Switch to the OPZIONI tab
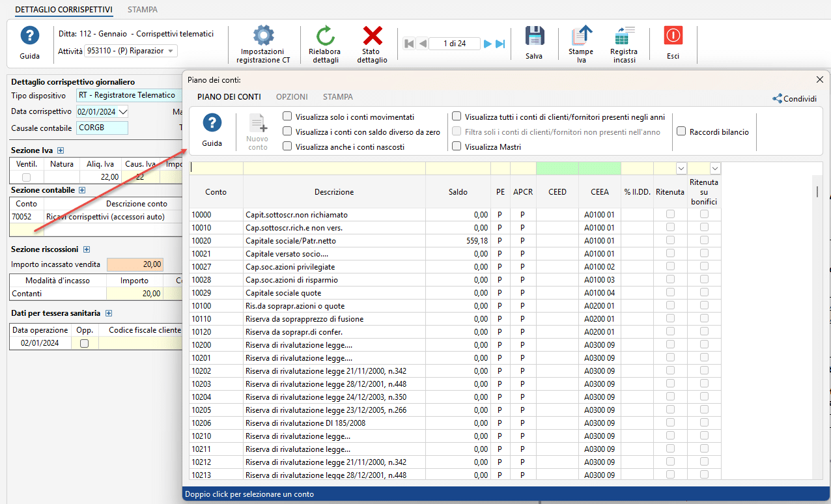This screenshot has height=504, width=831. 292,97
